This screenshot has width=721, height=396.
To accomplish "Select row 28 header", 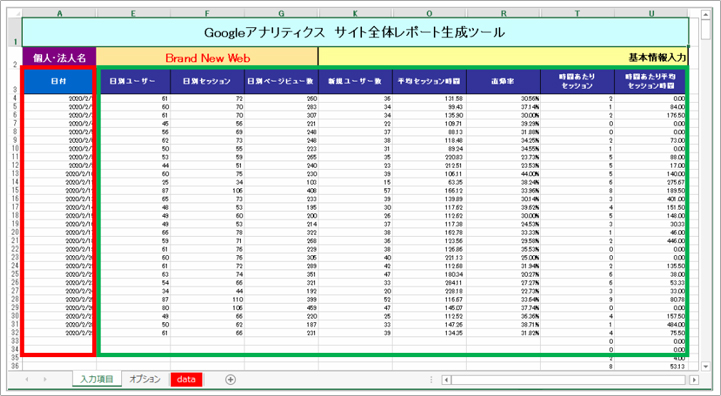I will 15,299.
